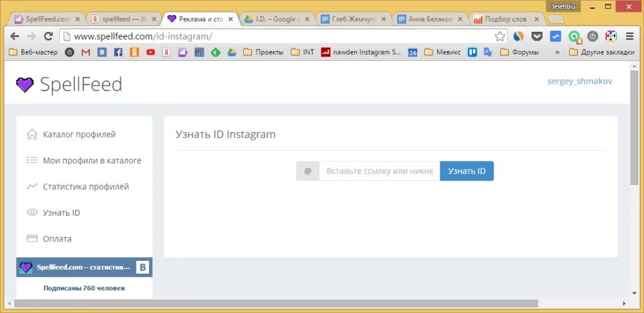
Task: Expand the Мевикс bookmarks folder
Action: 442,53
